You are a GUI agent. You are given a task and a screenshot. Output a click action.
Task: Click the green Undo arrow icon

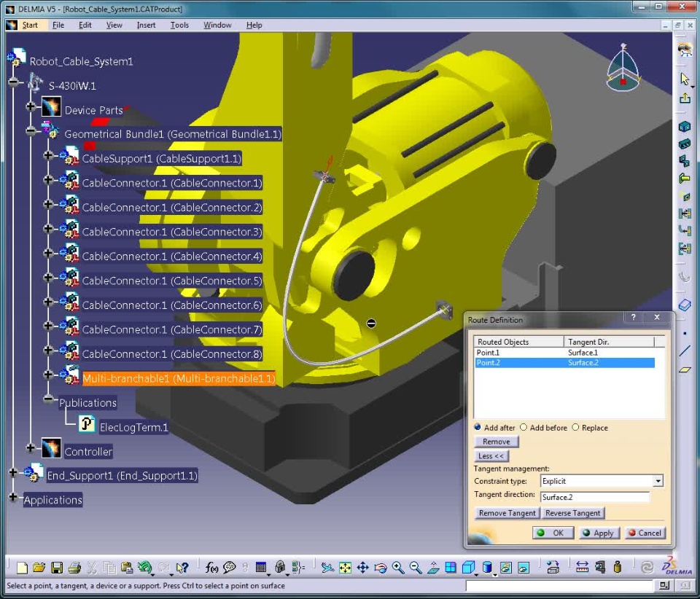point(144,568)
